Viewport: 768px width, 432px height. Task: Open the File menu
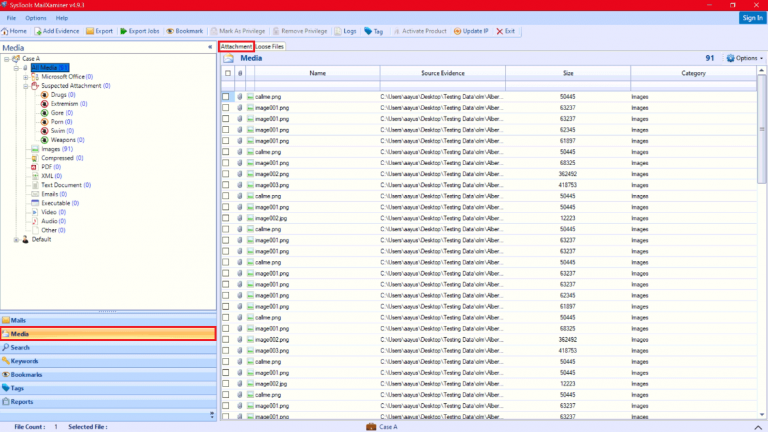11,18
